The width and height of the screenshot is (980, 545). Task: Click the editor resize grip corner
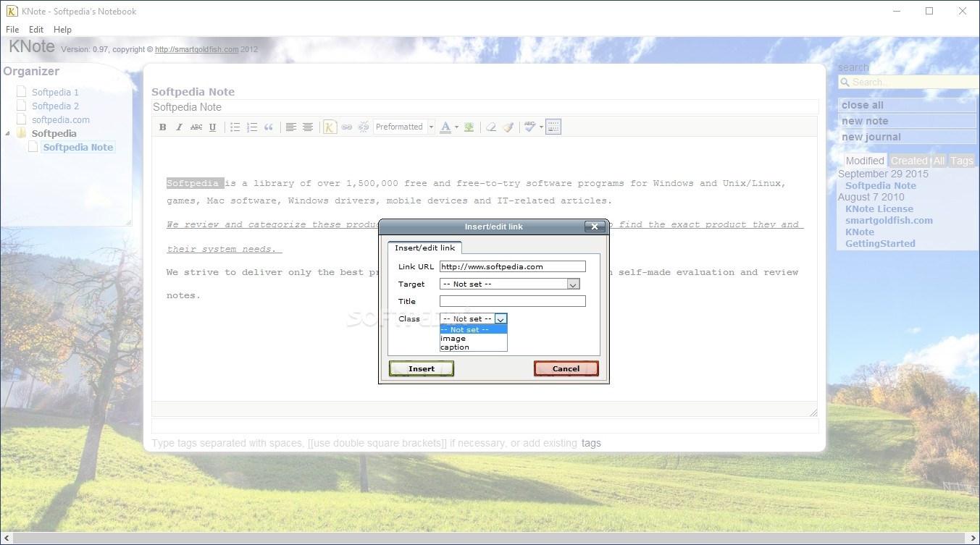click(x=813, y=412)
